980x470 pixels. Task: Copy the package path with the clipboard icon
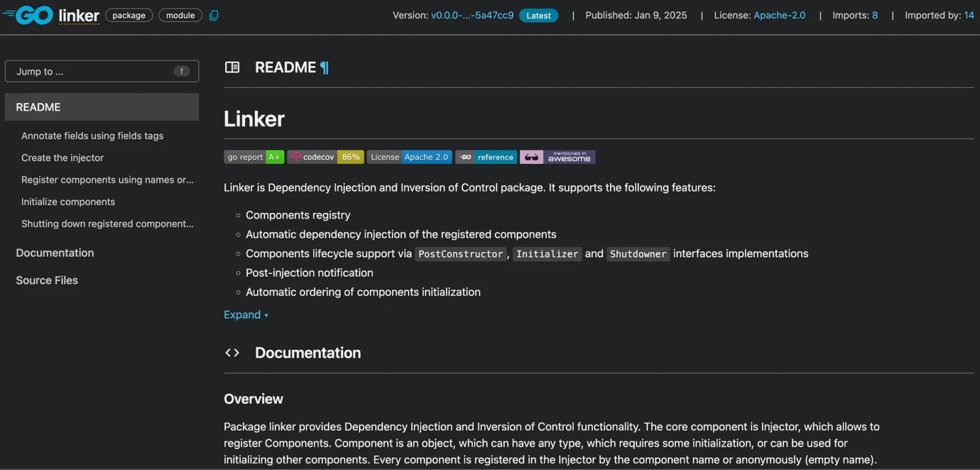coord(214,15)
